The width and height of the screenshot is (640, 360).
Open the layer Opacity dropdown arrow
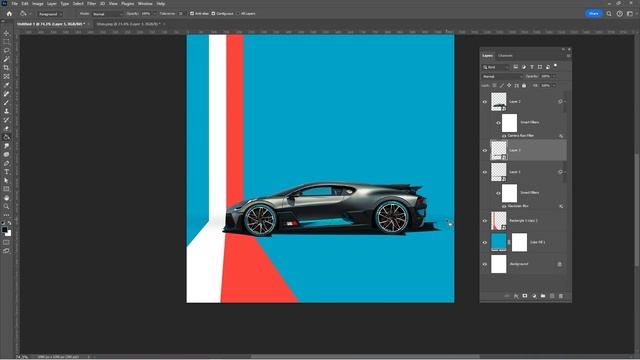coord(553,76)
